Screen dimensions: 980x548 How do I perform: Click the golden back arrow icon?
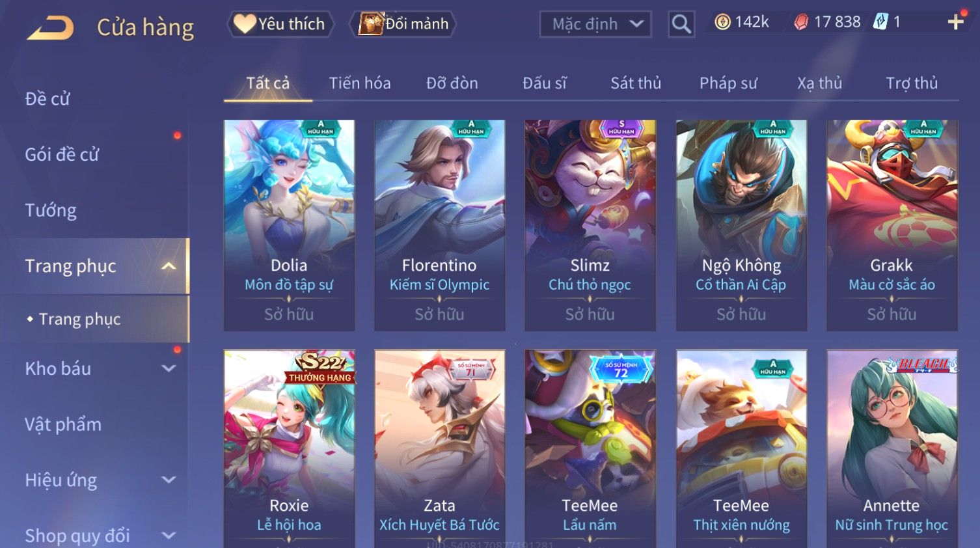coord(50,28)
